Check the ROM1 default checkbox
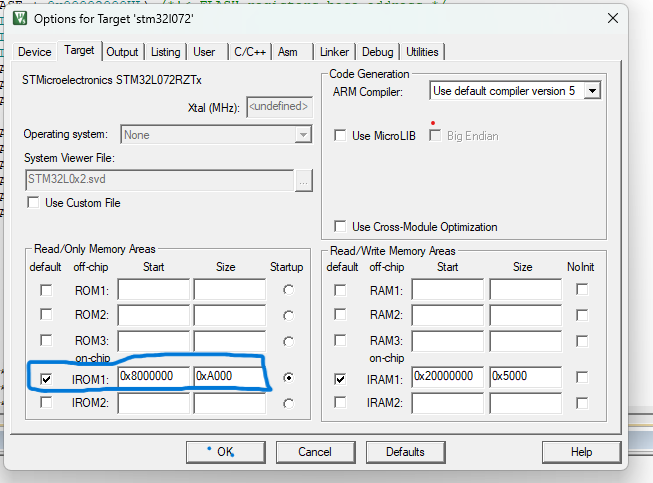653x483 pixels. (46, 290)
